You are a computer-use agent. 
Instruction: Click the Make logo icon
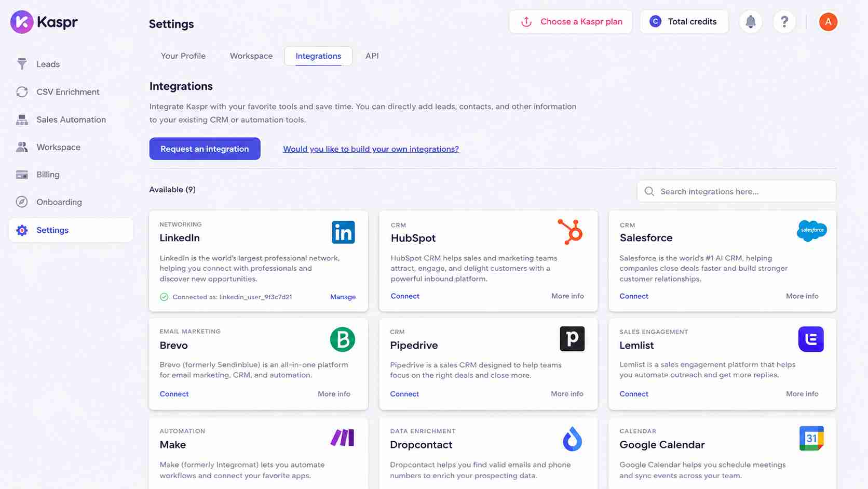pyautogui.click(x=343, y=438)
